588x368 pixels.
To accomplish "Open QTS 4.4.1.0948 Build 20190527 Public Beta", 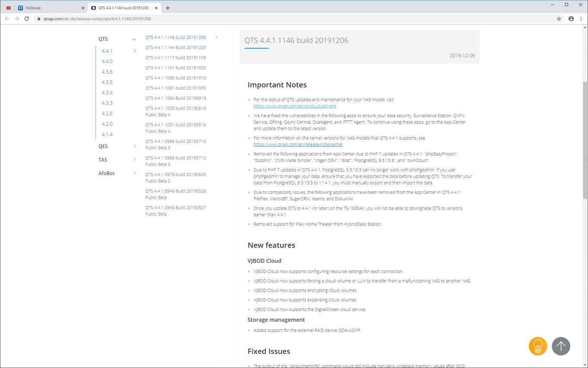I will (176, 211).
